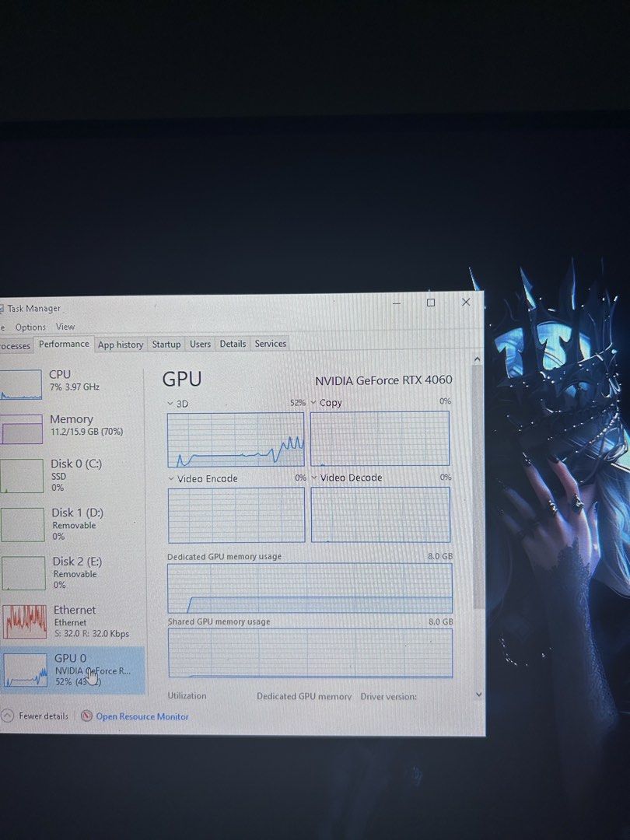Screen dimensions: 630x840
Task: Open Resource Monitor link
Action: click(142, 716)
